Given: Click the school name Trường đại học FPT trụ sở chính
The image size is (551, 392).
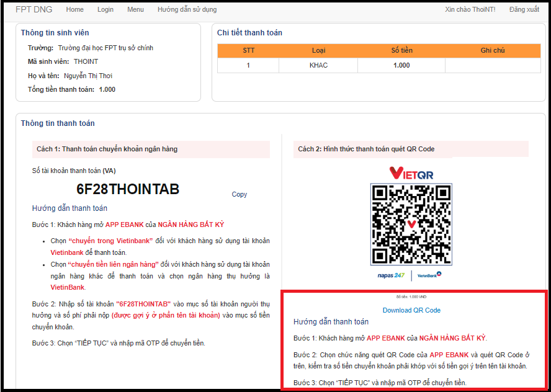Looking at the screenshot, I should click(105, 48).
